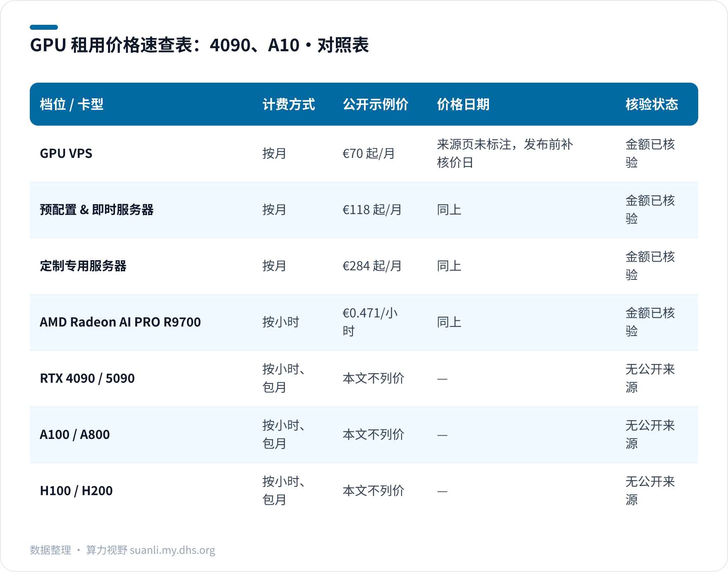The height and width of the screenshot is (572, 728).
Task: Select 'AMD Radeon AI PRO R9700' row label
Action: (x=120, y=322)
